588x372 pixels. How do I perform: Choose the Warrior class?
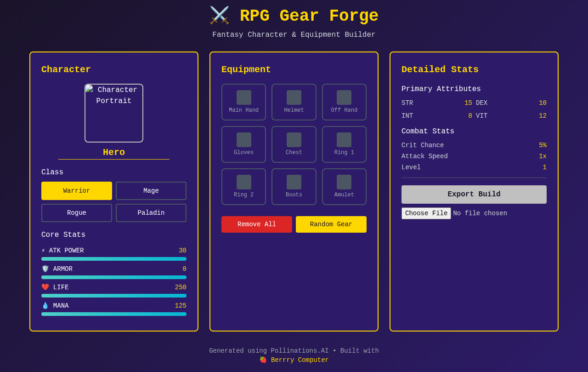(x=77, y=191)
